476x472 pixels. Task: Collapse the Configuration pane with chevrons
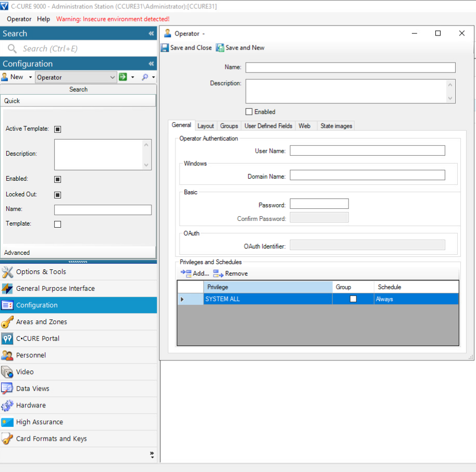pyautogui.click(x=151, y=64)
